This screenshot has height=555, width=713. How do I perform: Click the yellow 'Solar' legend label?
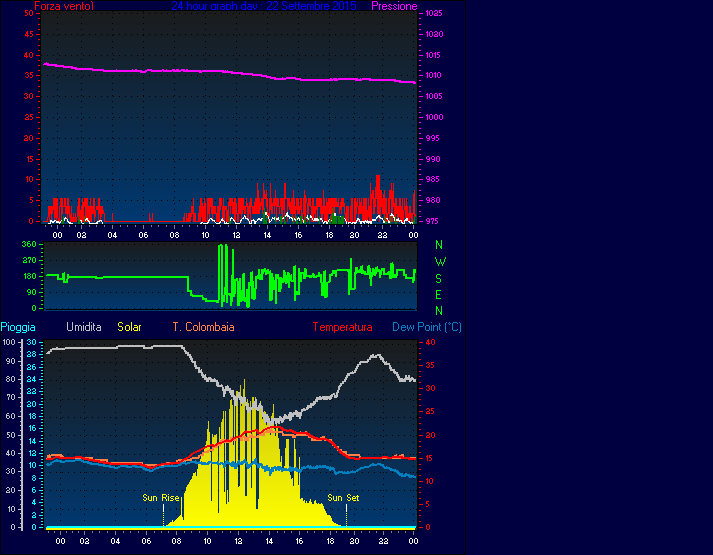[x=129, y=327]
